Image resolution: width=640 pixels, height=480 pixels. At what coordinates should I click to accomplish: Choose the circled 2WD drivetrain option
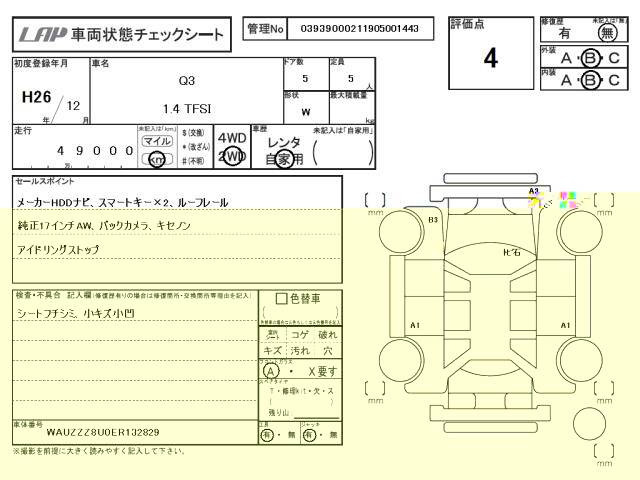point(232,157)
